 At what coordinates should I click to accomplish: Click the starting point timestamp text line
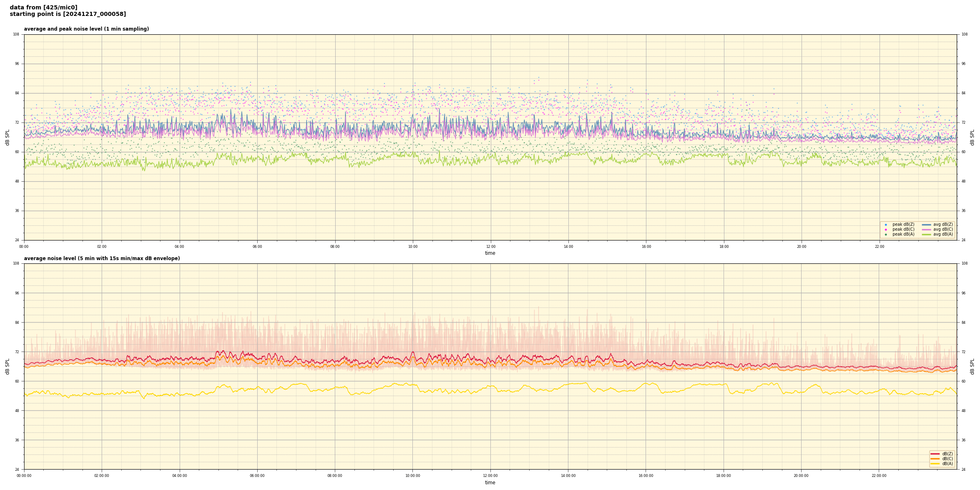[68, 14]
